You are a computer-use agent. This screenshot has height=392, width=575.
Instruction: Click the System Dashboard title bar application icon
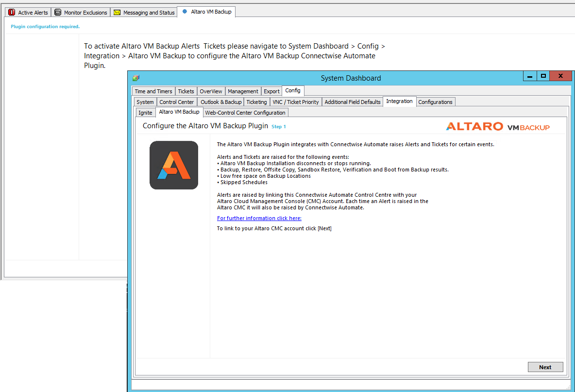(x=135, y=77)
